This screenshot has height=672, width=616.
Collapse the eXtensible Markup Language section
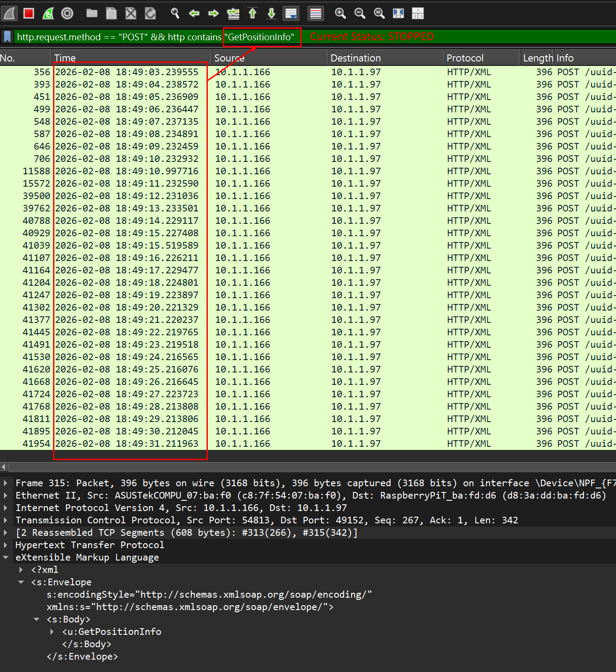[5, 557]
